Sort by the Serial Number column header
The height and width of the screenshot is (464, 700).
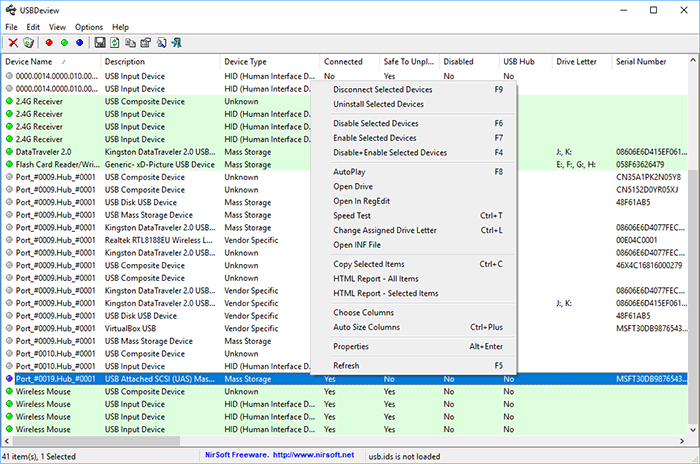click(640, 62)
